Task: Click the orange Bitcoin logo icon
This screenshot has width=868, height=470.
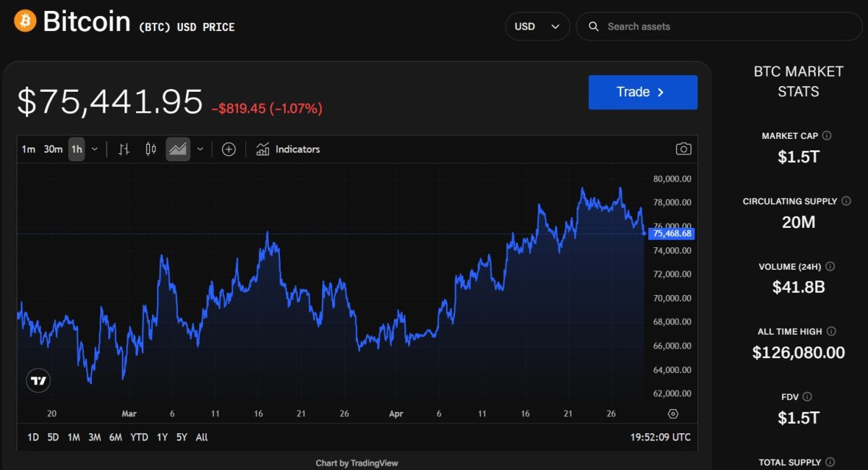Action: (25, 21)
